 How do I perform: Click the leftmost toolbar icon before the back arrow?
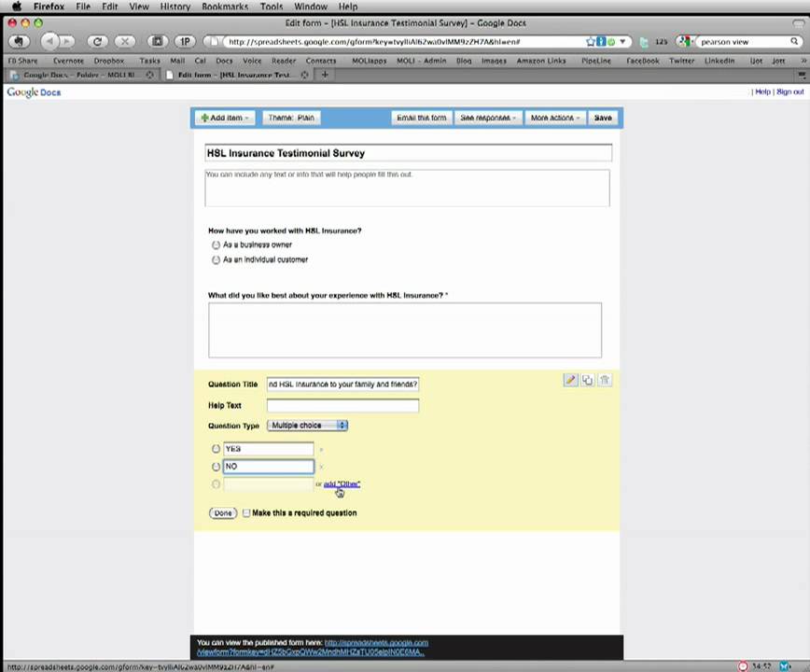tap(19, 41)
